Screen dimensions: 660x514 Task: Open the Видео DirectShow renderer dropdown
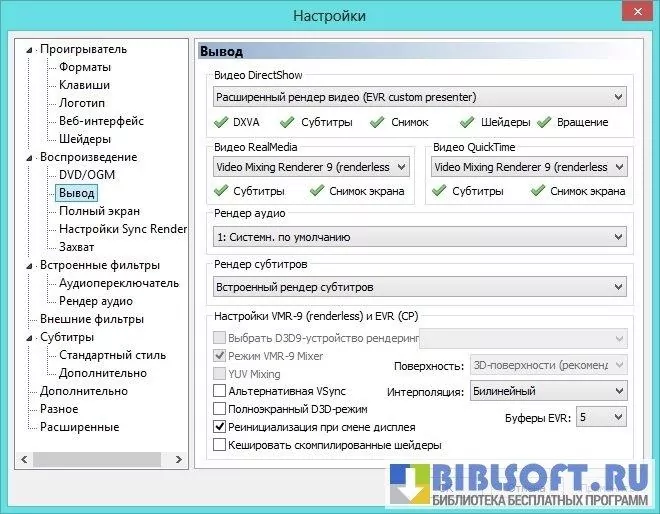coord(420,97)
